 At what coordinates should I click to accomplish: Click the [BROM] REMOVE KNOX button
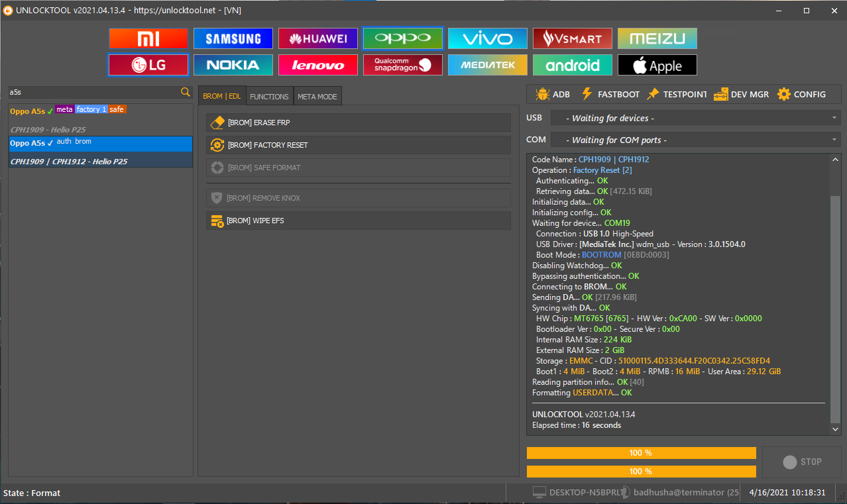[359, 198]
